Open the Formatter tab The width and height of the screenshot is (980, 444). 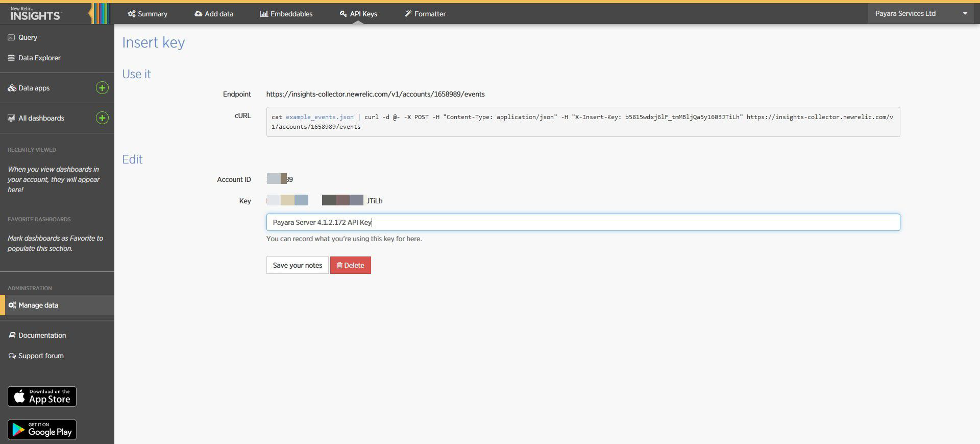(x=425, y=14)
